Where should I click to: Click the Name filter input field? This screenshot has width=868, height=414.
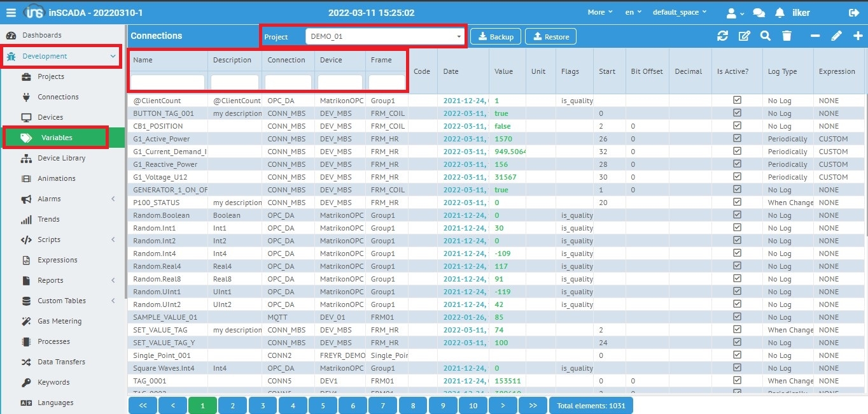167,82
